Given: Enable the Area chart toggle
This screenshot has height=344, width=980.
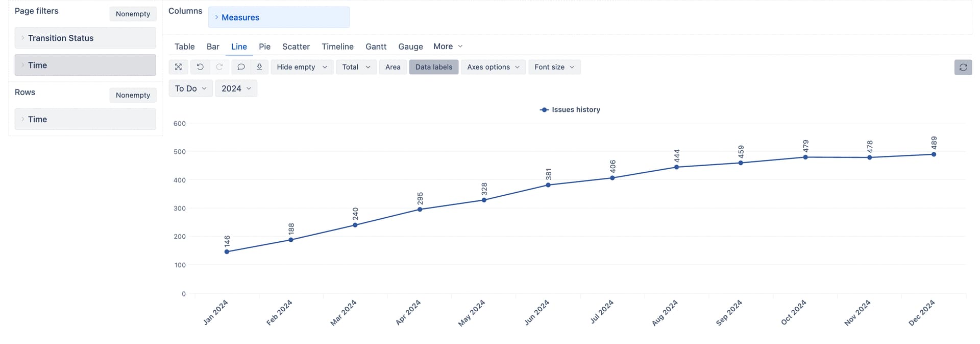Looking at the screenshot, I should click(x=393, y=67).
